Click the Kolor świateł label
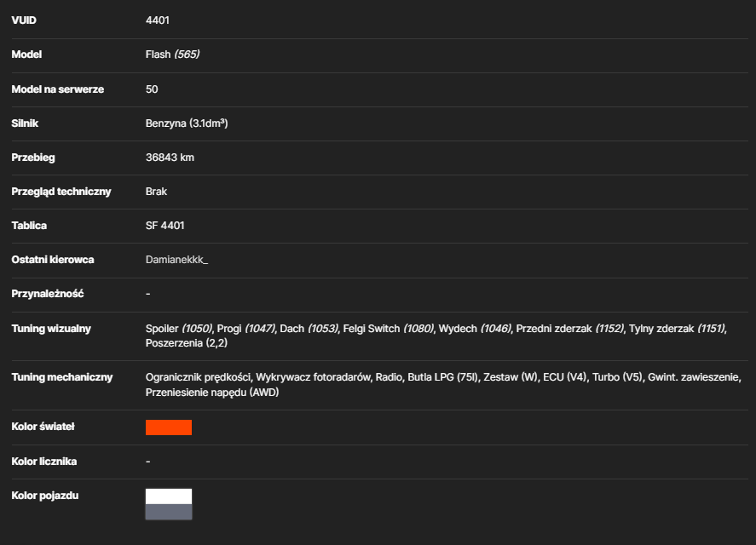This screenshot has height=545, width=756. click(43, 427)
